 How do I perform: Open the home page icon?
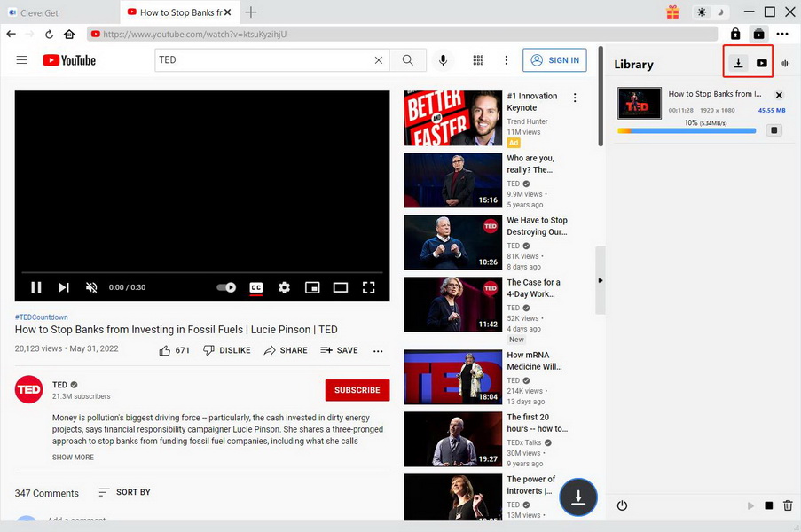(69, 35)
